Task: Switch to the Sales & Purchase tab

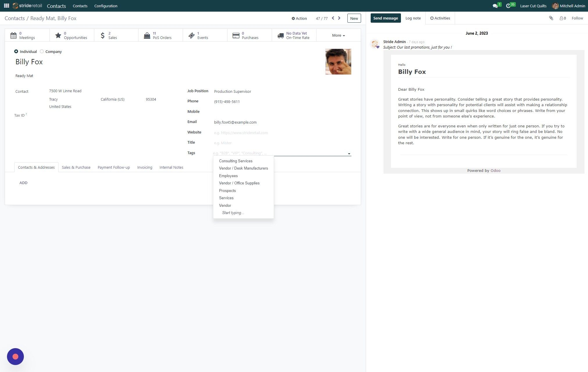Action: tap(76, 167)
